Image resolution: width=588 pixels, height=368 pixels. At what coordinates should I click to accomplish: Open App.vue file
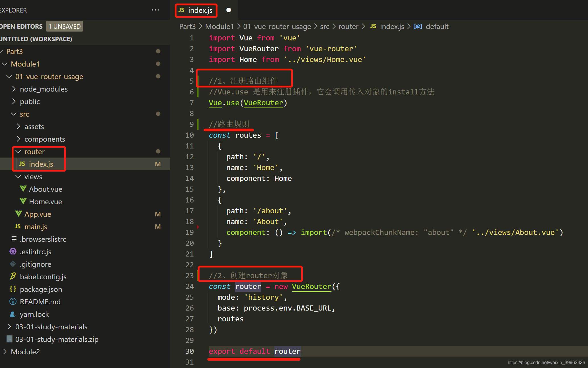pos(38,214)
